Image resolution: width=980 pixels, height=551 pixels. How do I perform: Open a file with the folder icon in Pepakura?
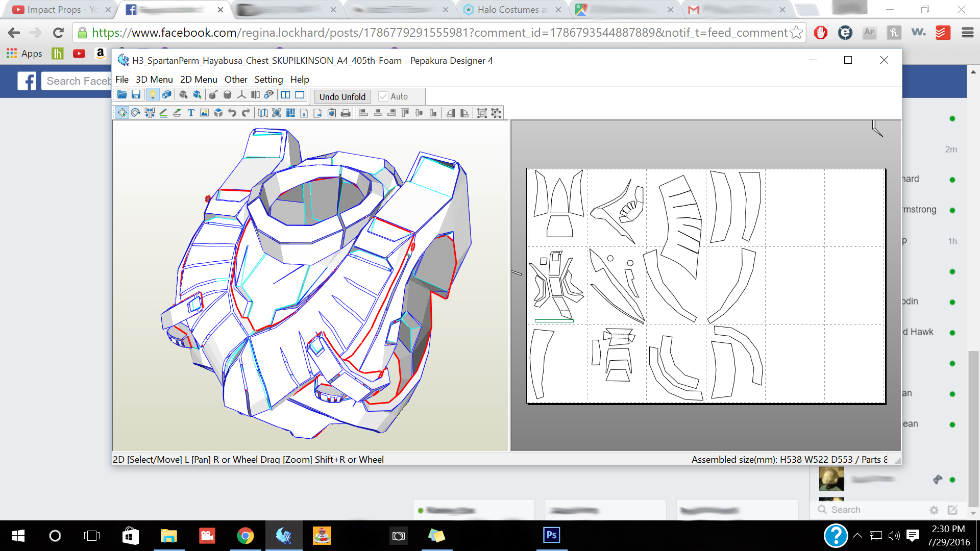point(122,95)
